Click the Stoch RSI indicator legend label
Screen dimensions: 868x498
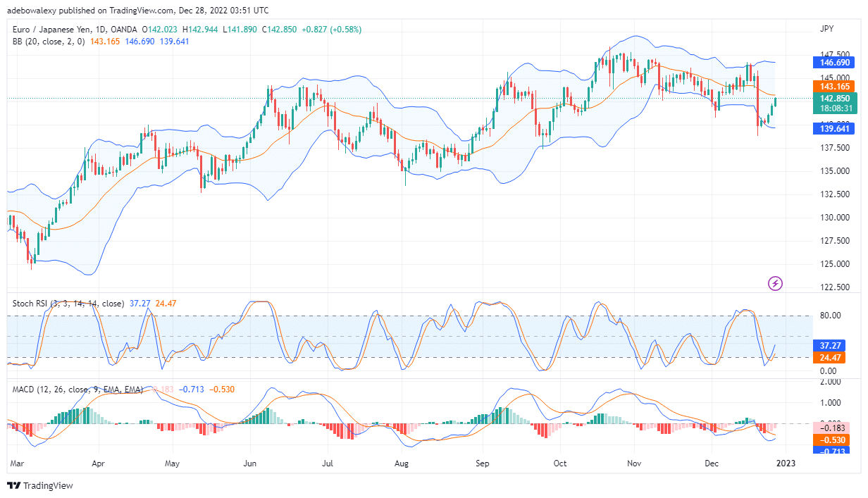coord(68,304)
